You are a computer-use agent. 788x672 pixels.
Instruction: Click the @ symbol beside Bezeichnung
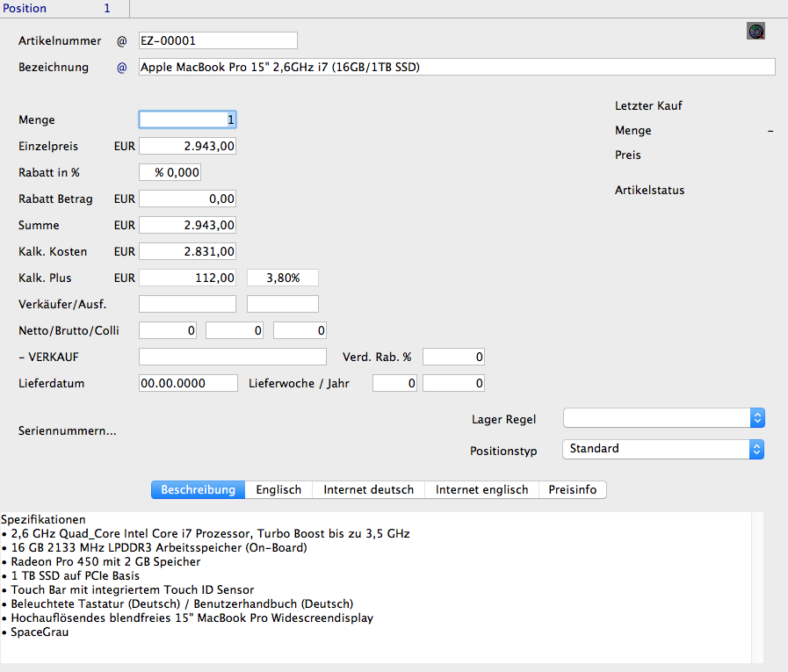[x=122, y=68]
